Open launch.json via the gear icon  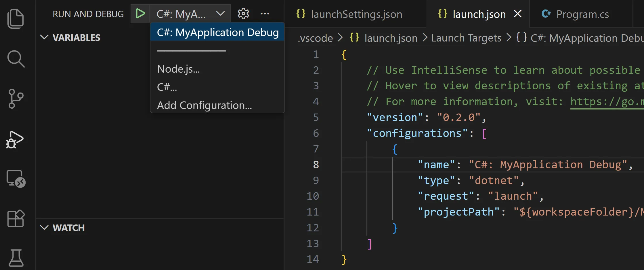243,14
